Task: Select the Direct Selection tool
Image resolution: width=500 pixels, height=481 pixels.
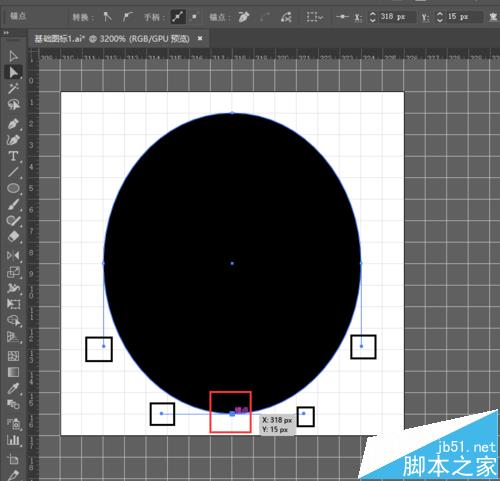Action: pyautogui.click(x=13, y=72)
